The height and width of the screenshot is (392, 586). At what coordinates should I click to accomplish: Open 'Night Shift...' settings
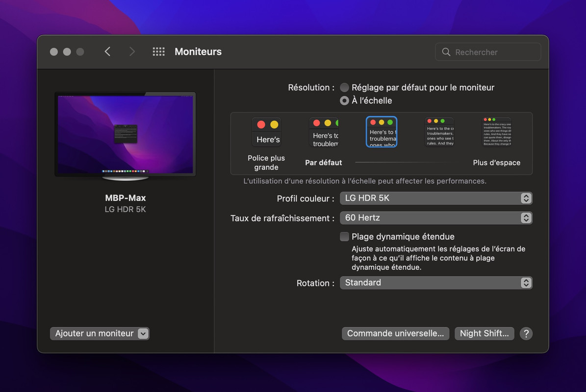pyautogui.click(x=484, y=333)
